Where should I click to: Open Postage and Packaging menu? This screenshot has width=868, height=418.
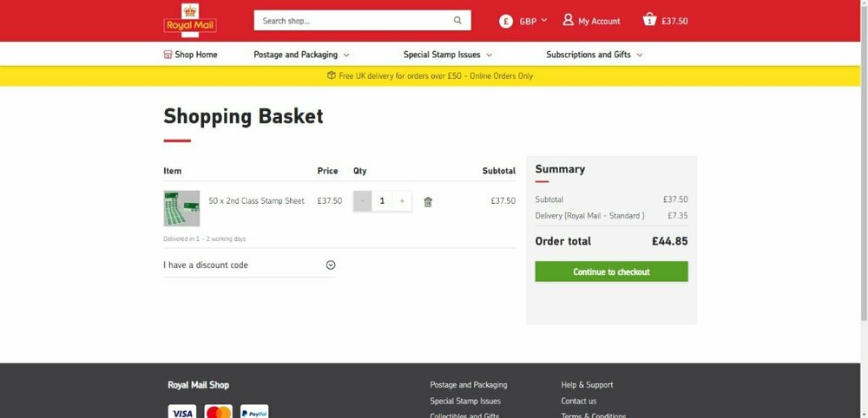(x=301, y=55)
